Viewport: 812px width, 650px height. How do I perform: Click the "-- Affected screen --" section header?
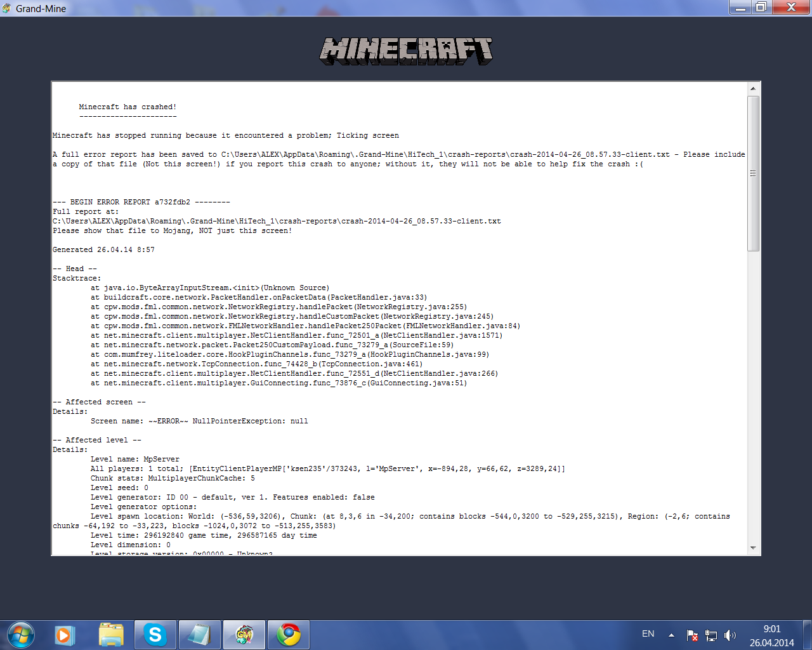(x=99, y=402)
